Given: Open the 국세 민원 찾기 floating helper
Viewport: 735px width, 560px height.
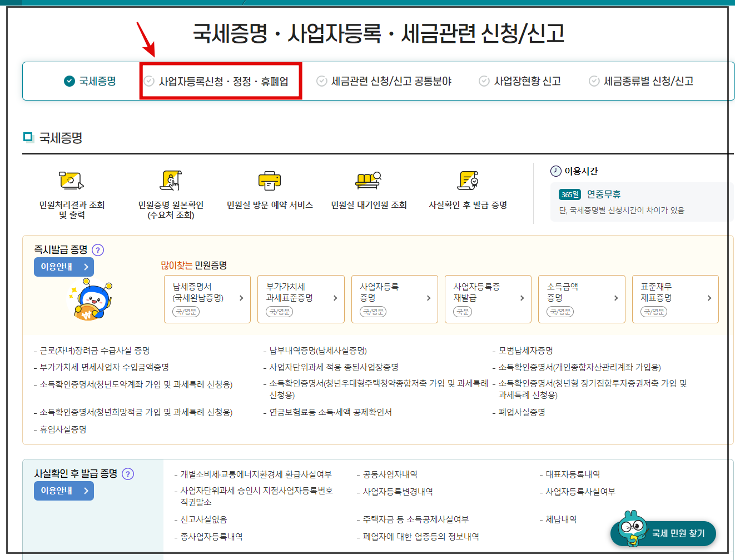Looking at the screenshot, I should point(663,533).
